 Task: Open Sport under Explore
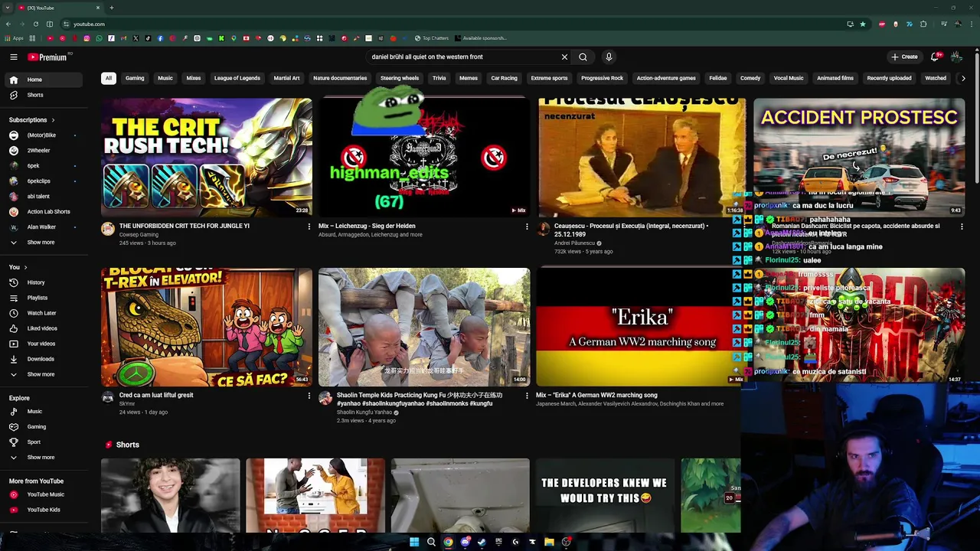(x=44, y=442)
